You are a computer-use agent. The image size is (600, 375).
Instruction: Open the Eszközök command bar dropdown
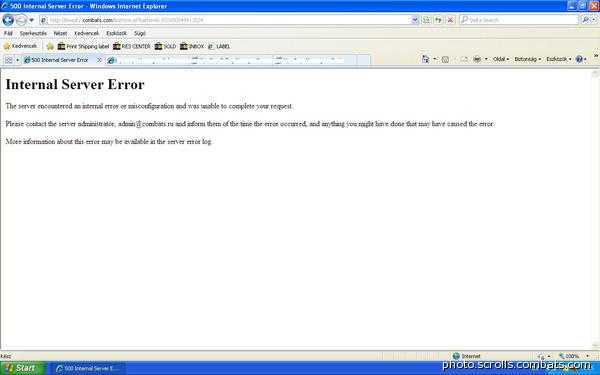click(x=559, y=59)
